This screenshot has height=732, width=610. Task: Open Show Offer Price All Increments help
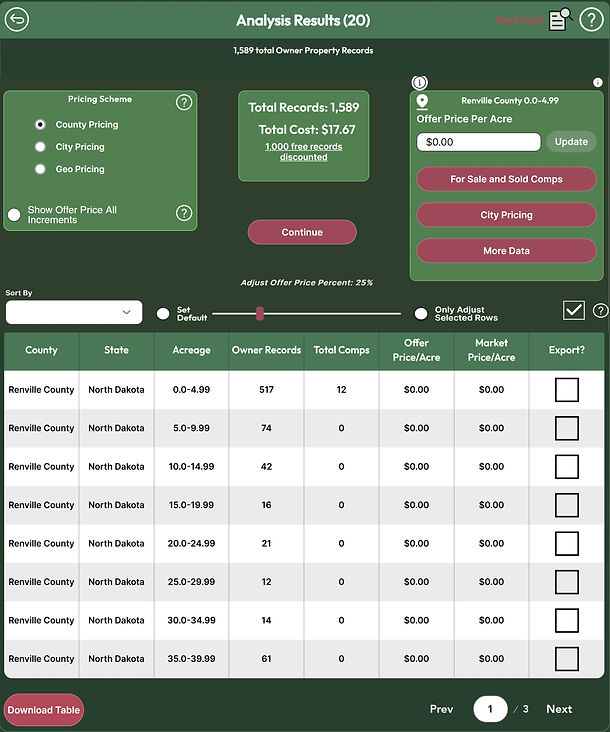point(184,213)
